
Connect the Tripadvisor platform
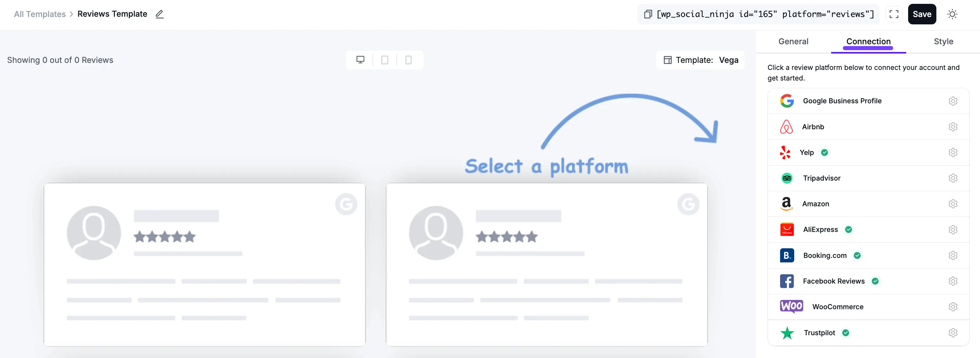tap(821, 178)
